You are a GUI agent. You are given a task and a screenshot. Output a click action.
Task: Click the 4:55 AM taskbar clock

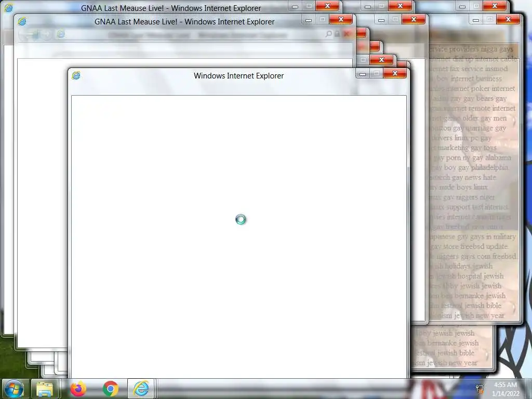(x=505, y=385)
